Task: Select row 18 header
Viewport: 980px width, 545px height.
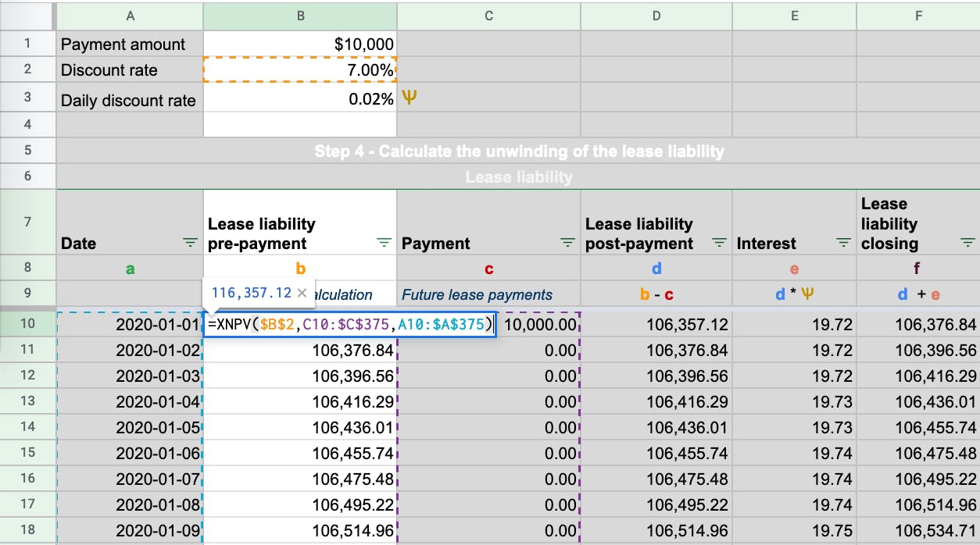Action: tap(27, 530)
